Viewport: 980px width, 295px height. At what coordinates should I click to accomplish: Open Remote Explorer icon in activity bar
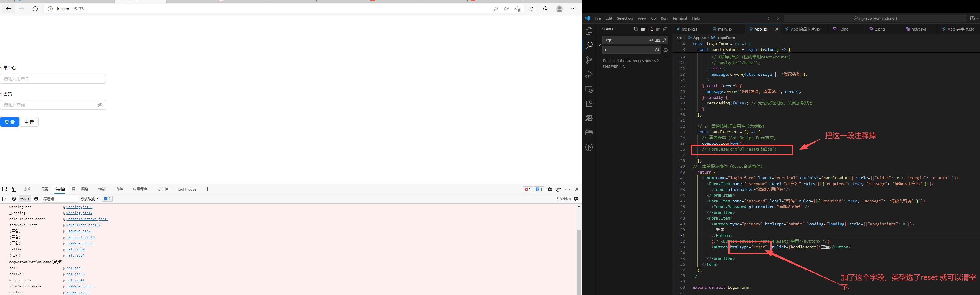pos(589,89)
